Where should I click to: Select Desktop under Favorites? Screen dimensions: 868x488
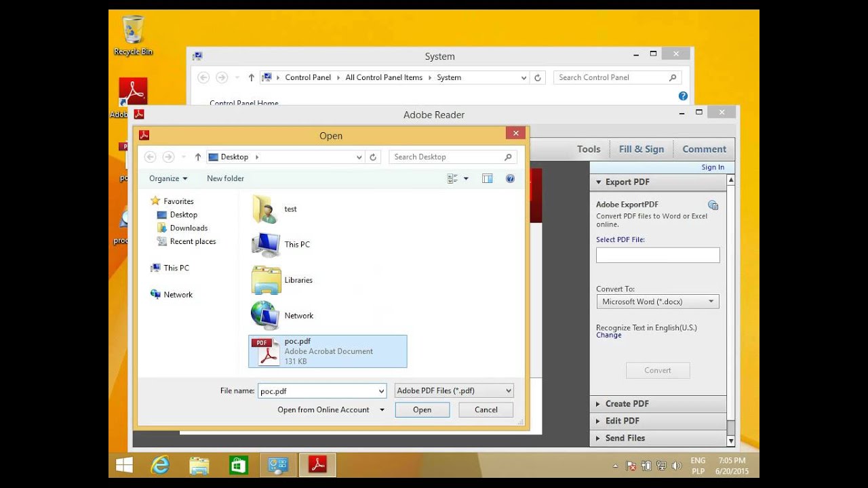click(184, 215)
